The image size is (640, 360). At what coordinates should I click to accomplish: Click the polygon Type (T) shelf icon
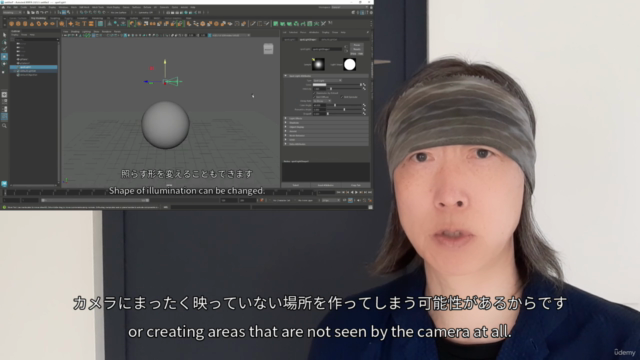click(x=84, y=24)
